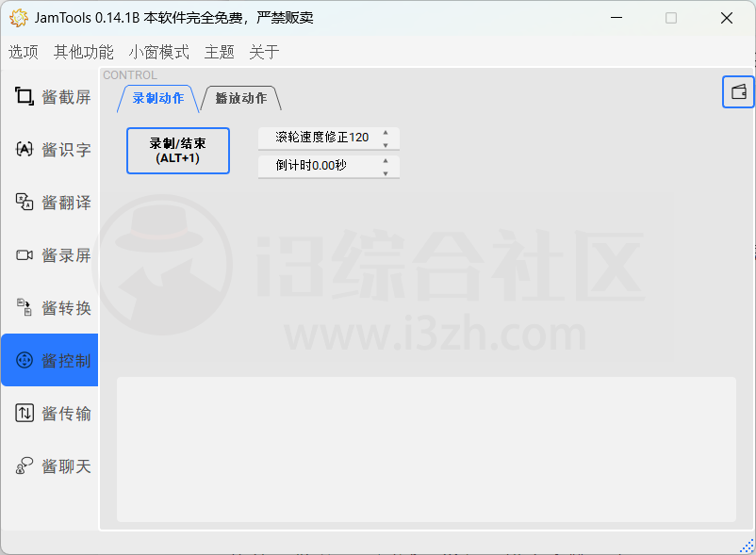Open the 选项 menu
The image size is (756, 555).
(x=24, y=52)
